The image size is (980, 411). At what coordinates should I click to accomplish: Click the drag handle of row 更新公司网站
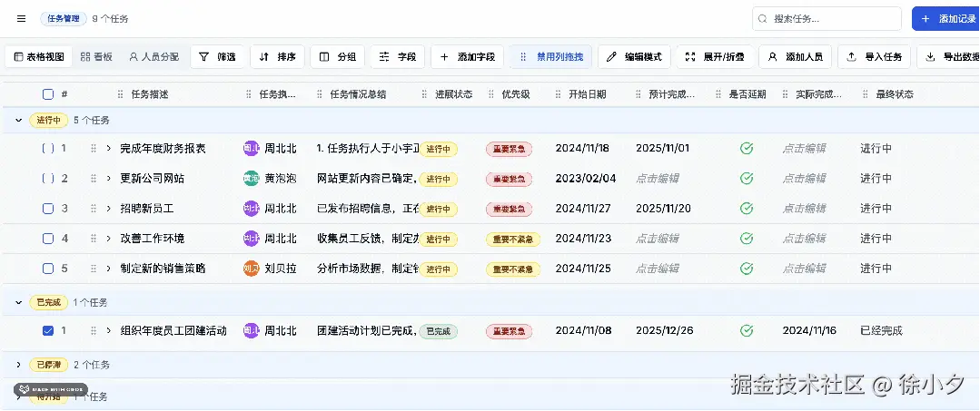(x=94, y=179)
